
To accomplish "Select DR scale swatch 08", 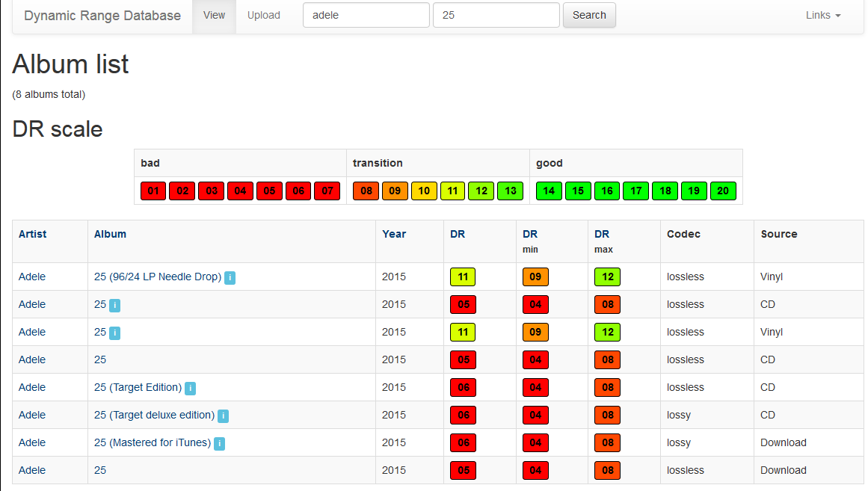I will (366, 191).
